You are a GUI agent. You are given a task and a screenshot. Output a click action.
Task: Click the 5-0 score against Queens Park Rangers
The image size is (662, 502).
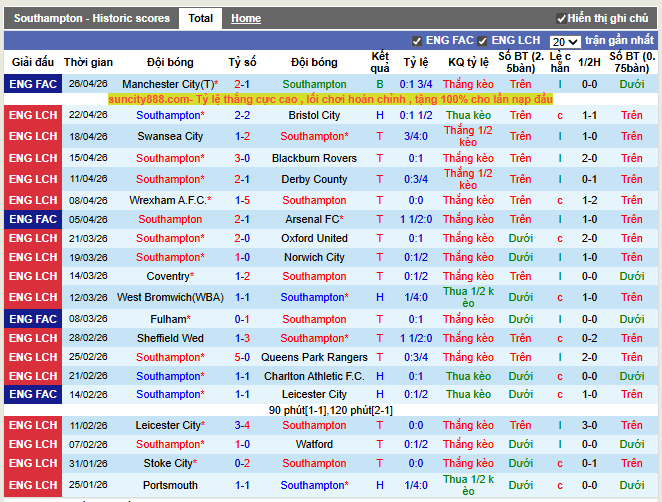tap(242, 357)
